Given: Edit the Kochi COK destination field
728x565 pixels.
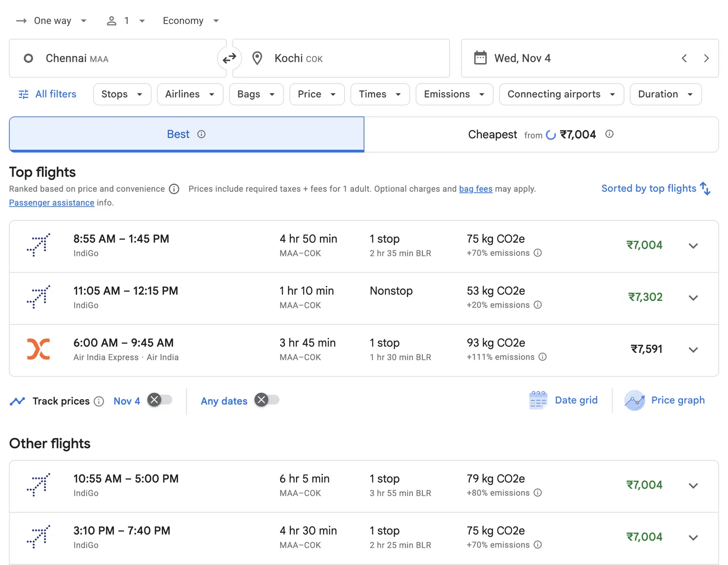Looking at the screenshot, I should [341, 58].
